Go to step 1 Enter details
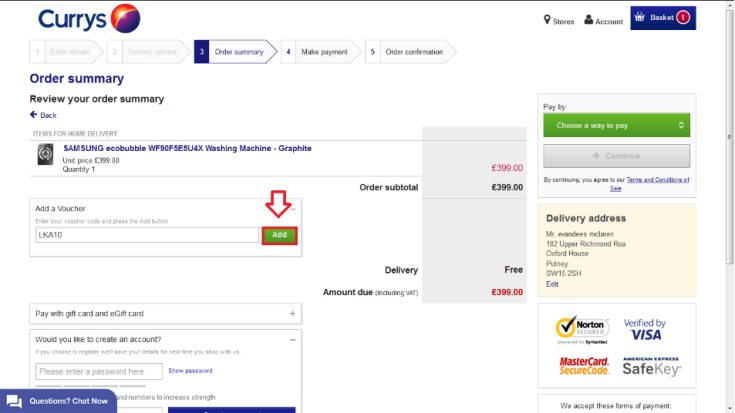 coord(66,52)
